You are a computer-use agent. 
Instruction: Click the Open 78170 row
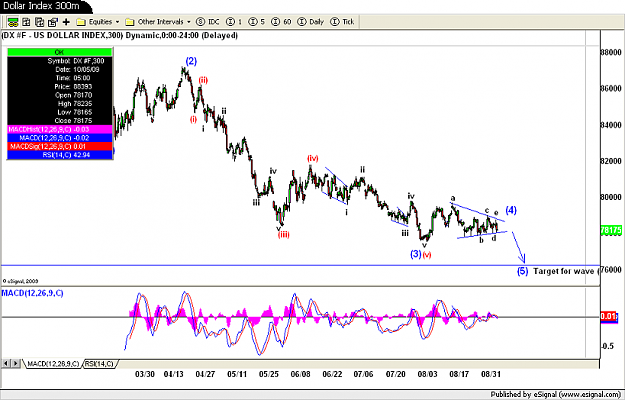coord(60,95)
